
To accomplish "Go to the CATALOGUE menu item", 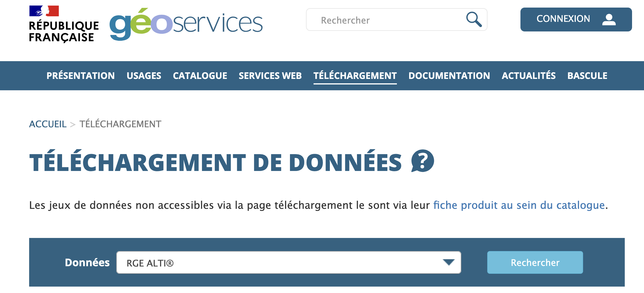I will pos(200,76).
